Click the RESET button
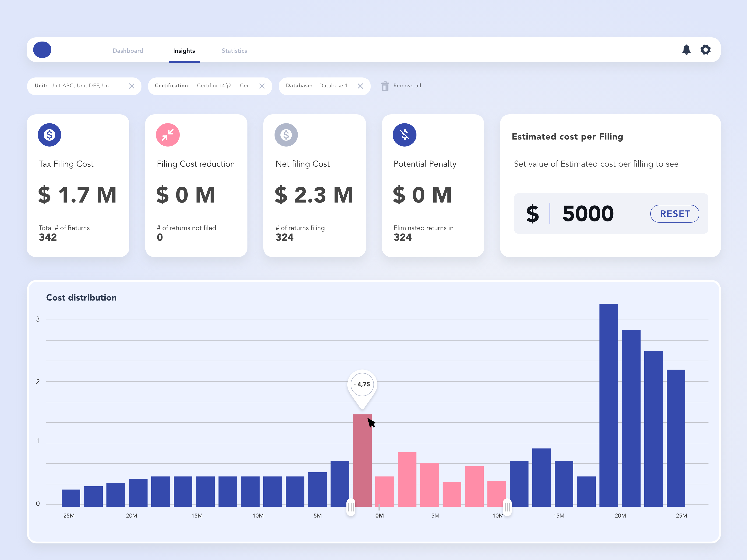This screenshot has height=560, width=747. 675,214
